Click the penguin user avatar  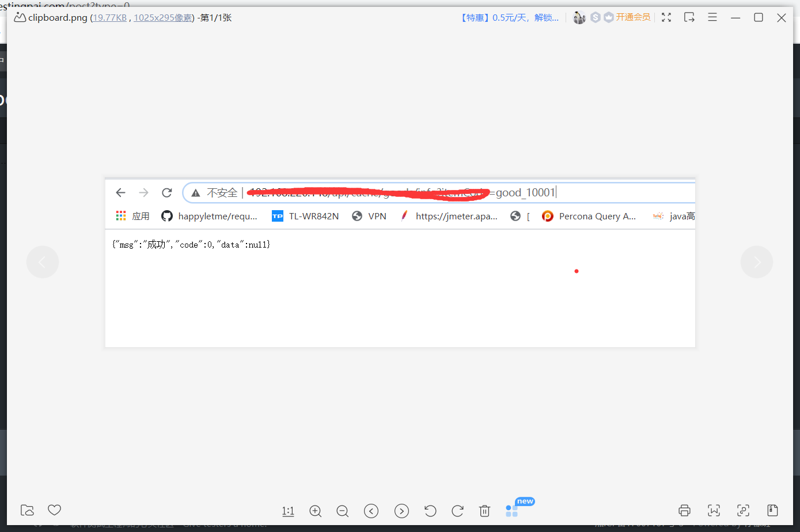pos(579,18)
